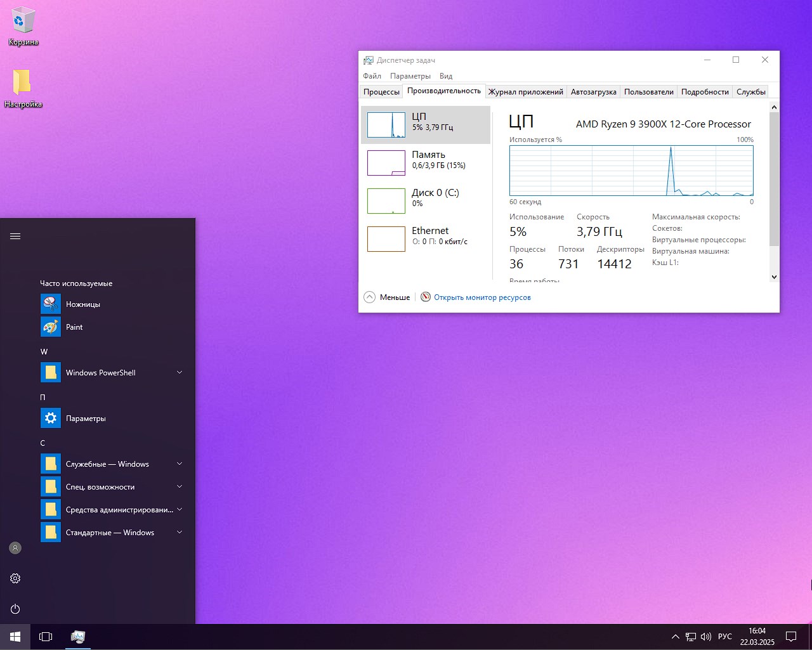Expand Служебные — Windows group chevron
812x650 pixels.
(x=180, y=464)
